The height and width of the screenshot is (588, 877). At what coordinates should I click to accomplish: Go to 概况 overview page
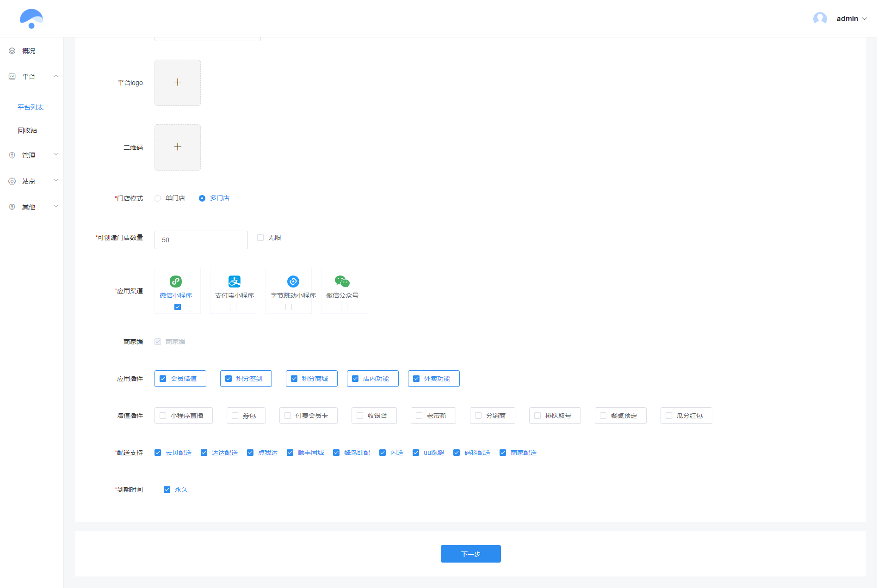pyautogui.click(x=29, y=51)
